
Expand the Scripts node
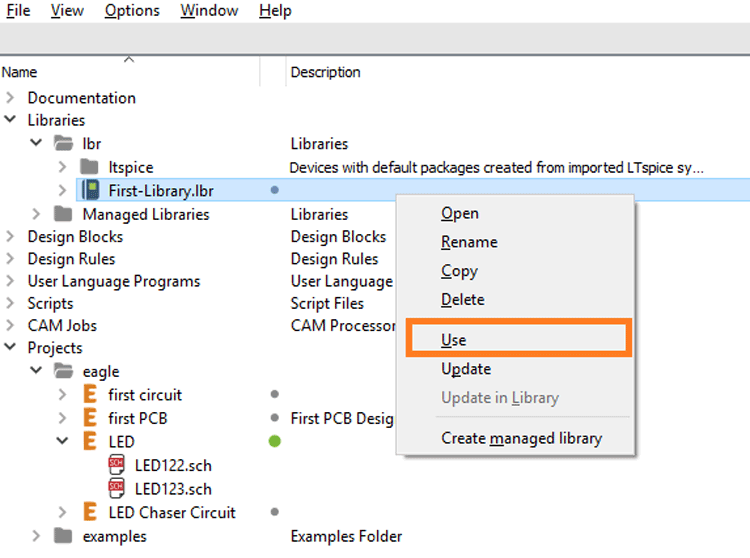click(10, 303)
